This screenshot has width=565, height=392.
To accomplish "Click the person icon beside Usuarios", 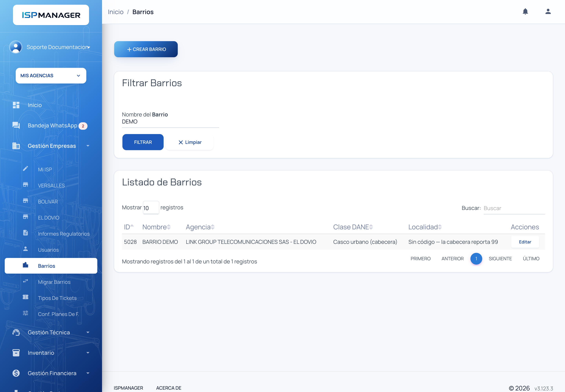I will [26, 249].
